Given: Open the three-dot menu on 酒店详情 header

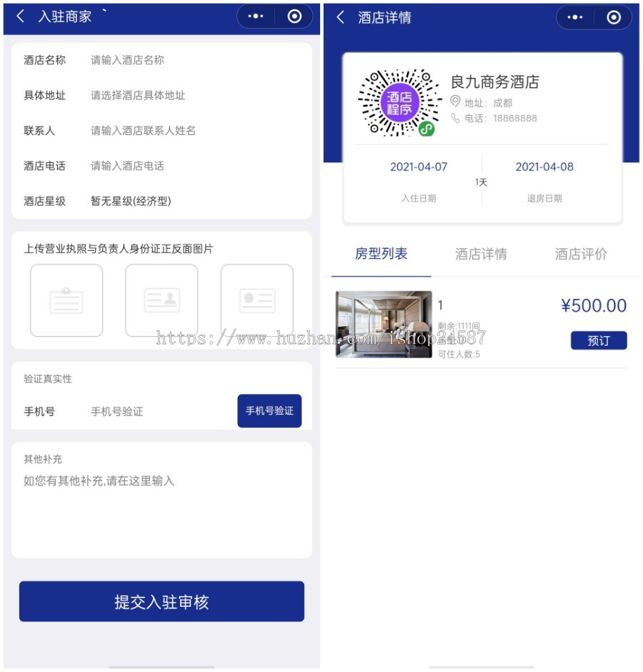Looking at the screenshot, I should pyautogui.click(x=575, y=17).
